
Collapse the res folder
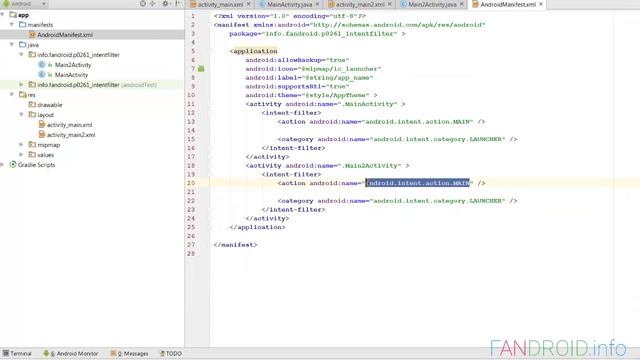click(x=12, y=95)
